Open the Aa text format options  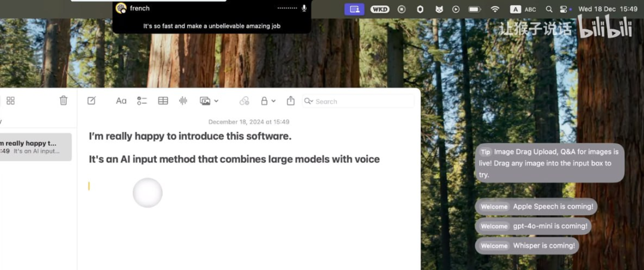[121, 101]
